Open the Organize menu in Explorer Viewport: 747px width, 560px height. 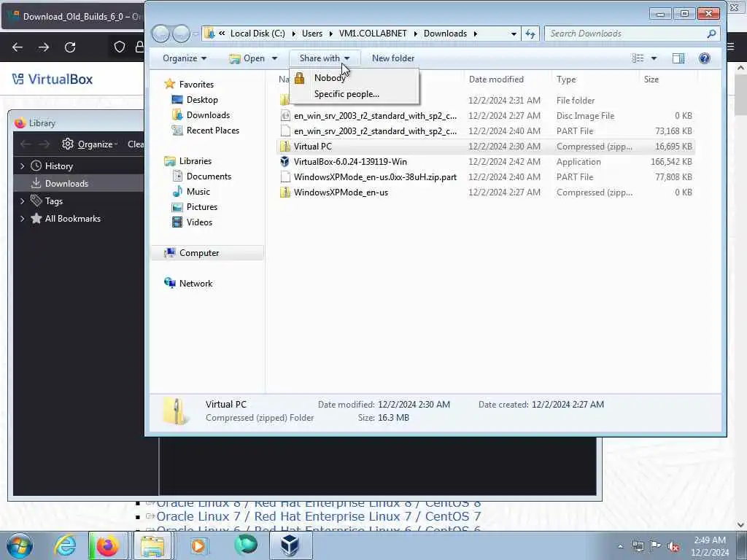[185, 58]
